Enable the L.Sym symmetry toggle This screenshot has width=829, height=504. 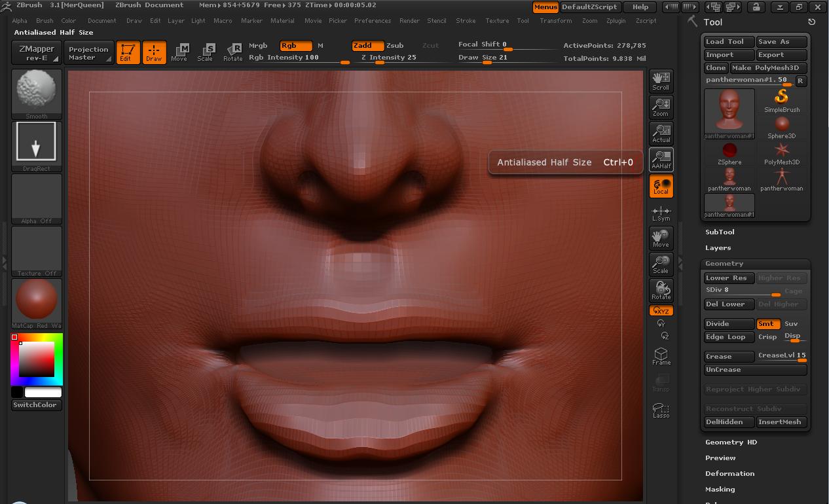661,211
